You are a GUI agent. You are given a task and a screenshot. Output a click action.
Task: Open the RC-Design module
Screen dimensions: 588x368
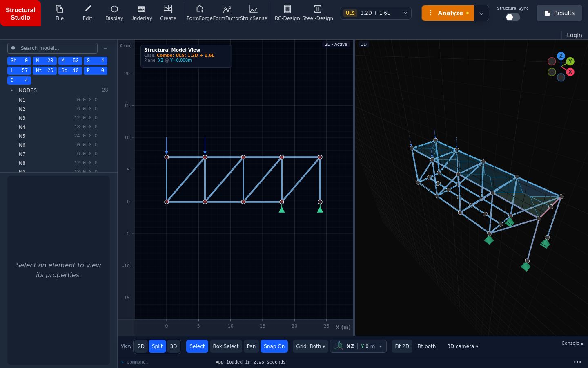[x=287, y=13]
